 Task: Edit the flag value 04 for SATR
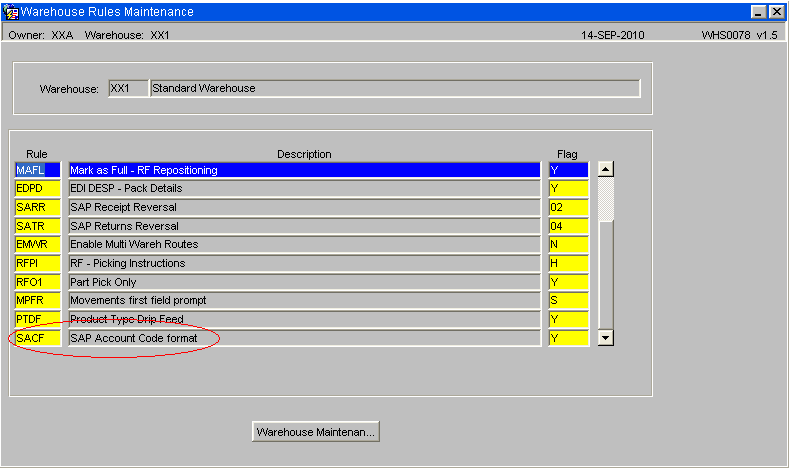[x=569, y=226]
